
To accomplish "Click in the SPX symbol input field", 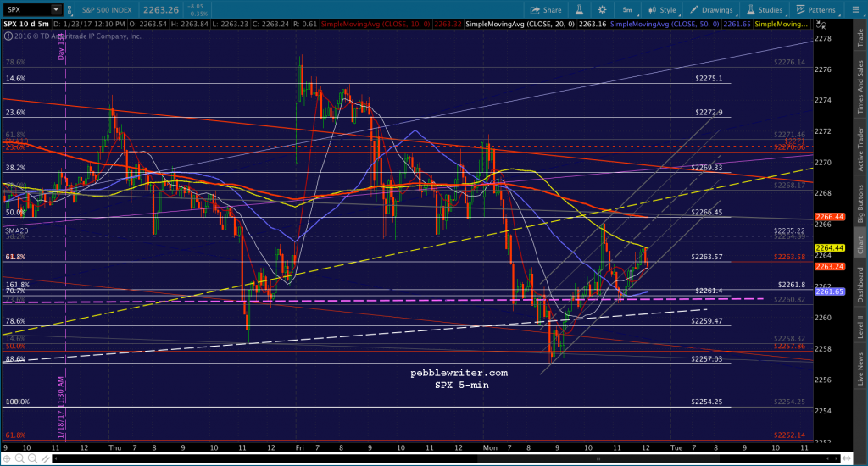I will pyautogui.click(x=26, y=10).
